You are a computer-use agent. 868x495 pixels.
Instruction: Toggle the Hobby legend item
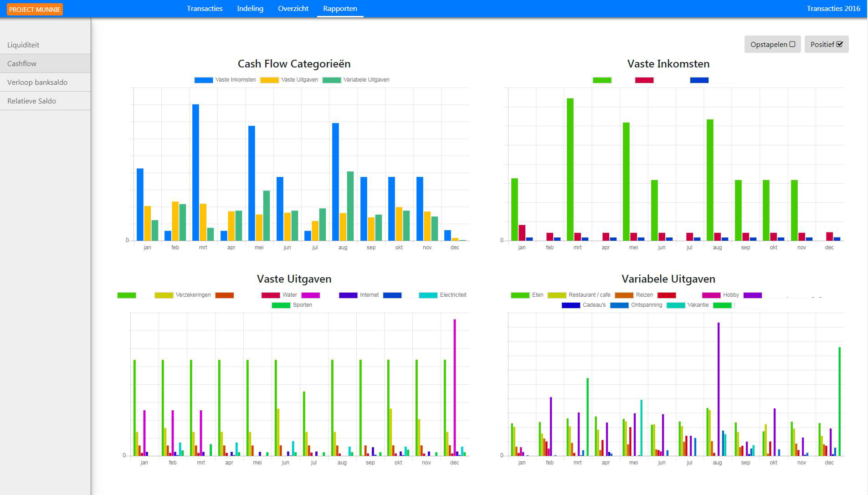click(x=721, y=295)
